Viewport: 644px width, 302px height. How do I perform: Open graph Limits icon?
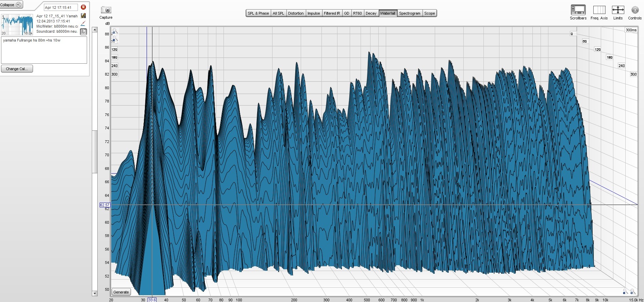click(618, 10)
